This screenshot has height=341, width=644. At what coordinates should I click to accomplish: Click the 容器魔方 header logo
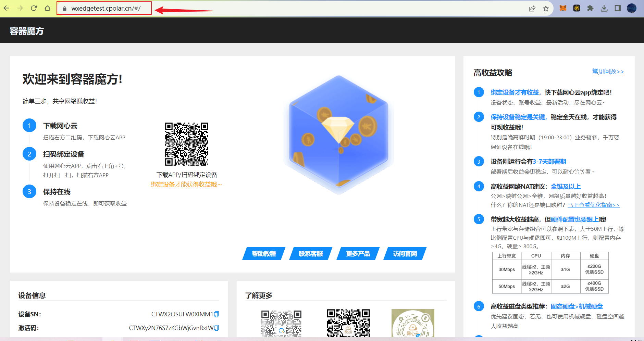click(x=27, y=31)
